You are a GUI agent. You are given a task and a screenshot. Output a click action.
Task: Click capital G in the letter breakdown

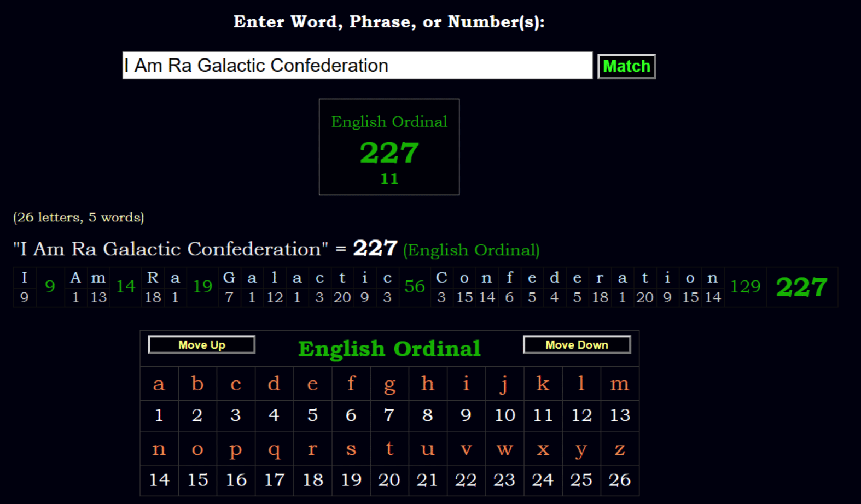[x=229, y=278]
